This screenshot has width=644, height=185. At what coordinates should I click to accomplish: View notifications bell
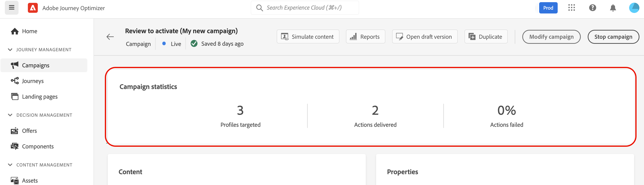click(613, 8)
